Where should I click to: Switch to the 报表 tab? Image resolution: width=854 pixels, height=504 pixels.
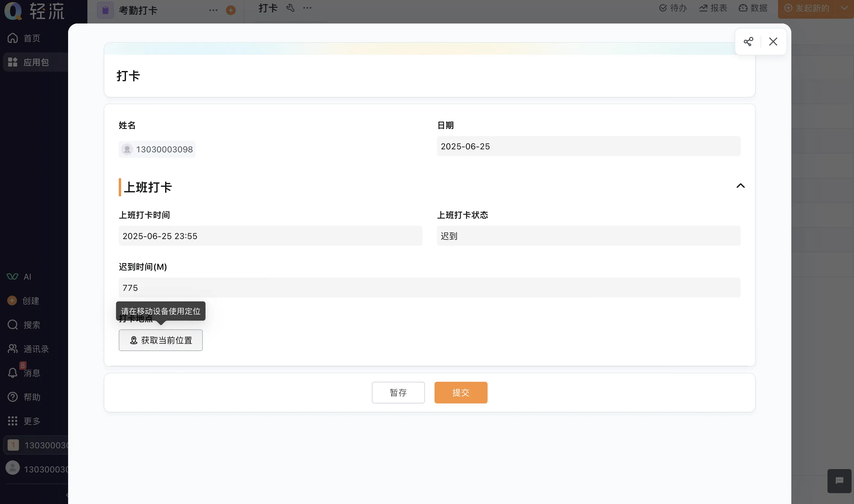pyautogui.click(x=713, y=8)
